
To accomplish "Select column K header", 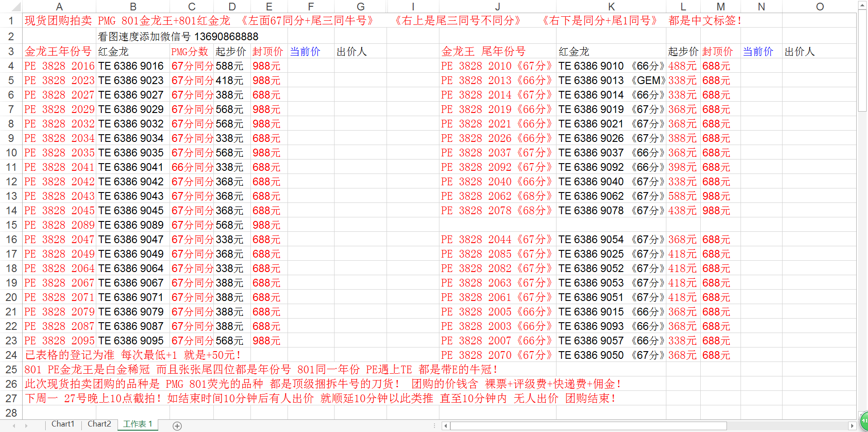I will 611,7.
